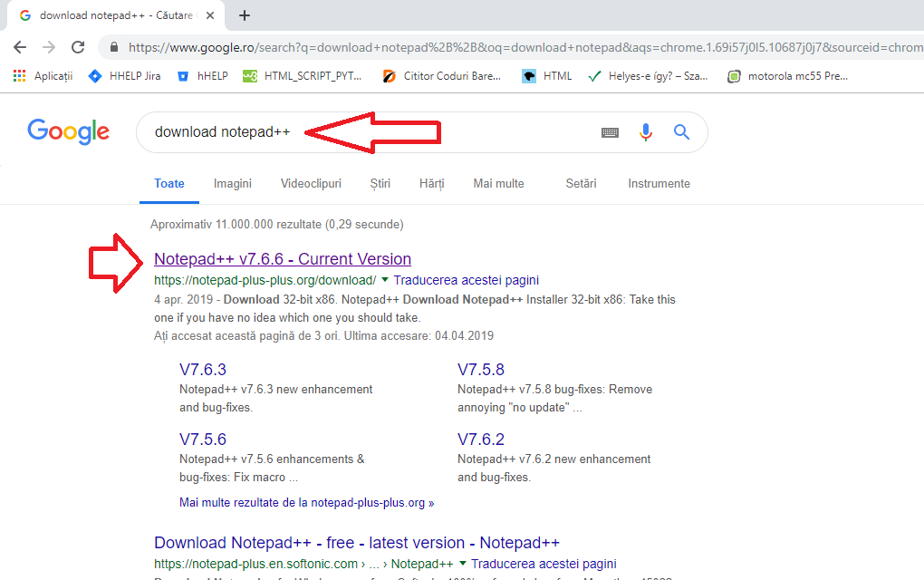Click Mai multe rezultate de la notepad-plus-plus.org
924x580 pixels.
pyautogui.click(x=306, y=503)
